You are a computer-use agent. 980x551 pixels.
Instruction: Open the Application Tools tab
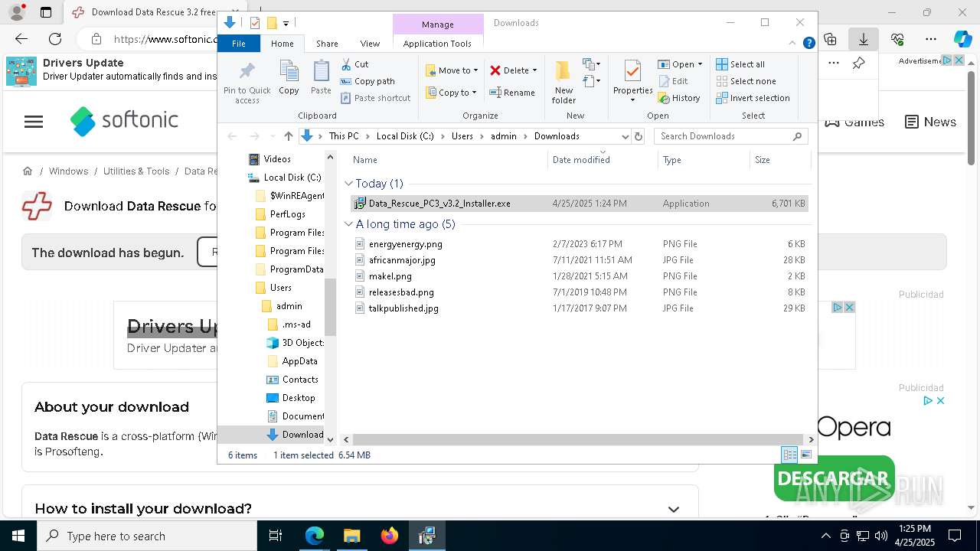point(437,44)
